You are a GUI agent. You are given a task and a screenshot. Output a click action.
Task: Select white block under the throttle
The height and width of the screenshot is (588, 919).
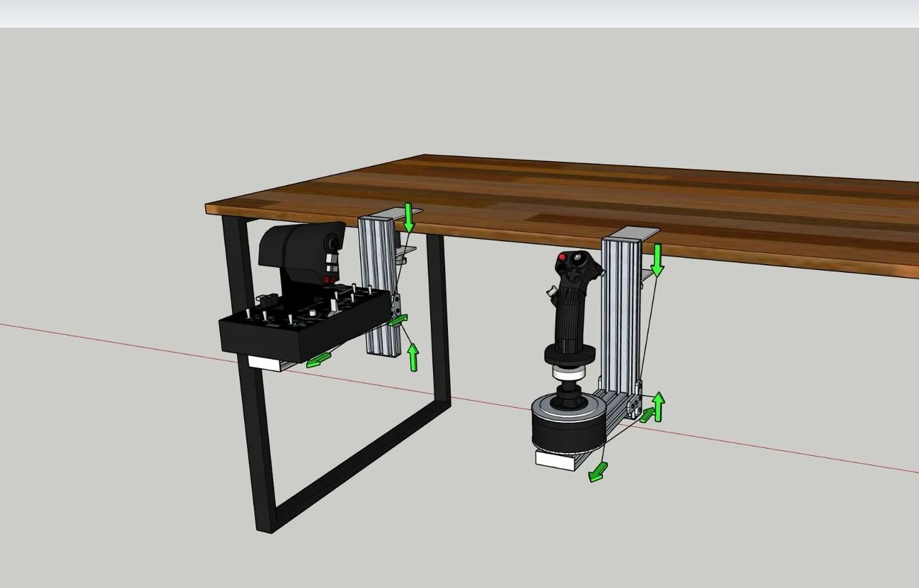[x=264, y=363]
